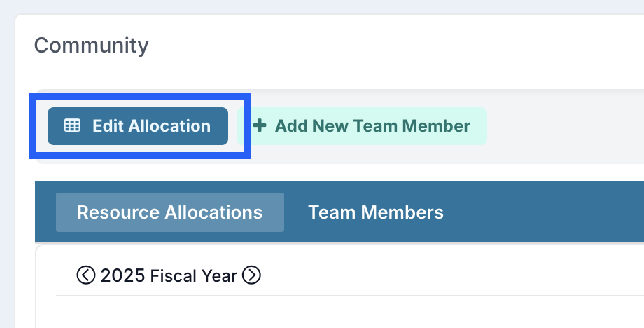Click the Community heading text
Screen dimensions: 644x328
click(91, 46)
